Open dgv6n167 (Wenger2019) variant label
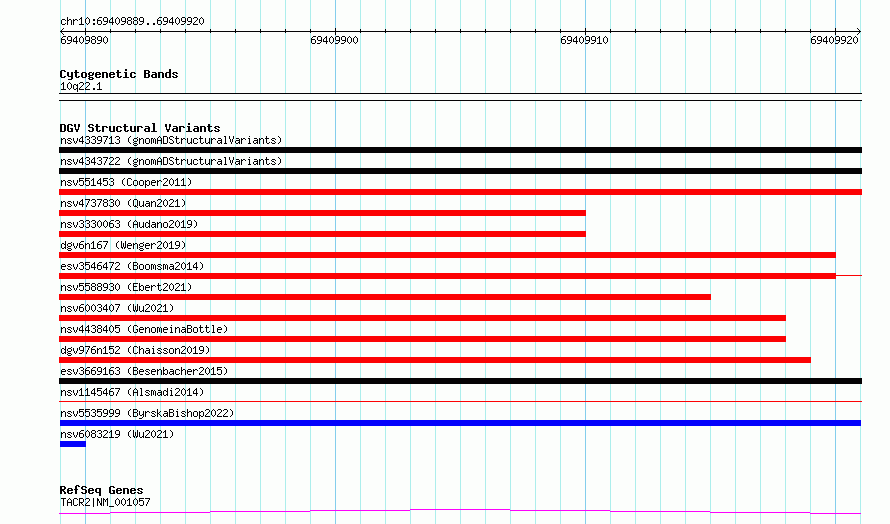890x524 pixels. point(123,245)
